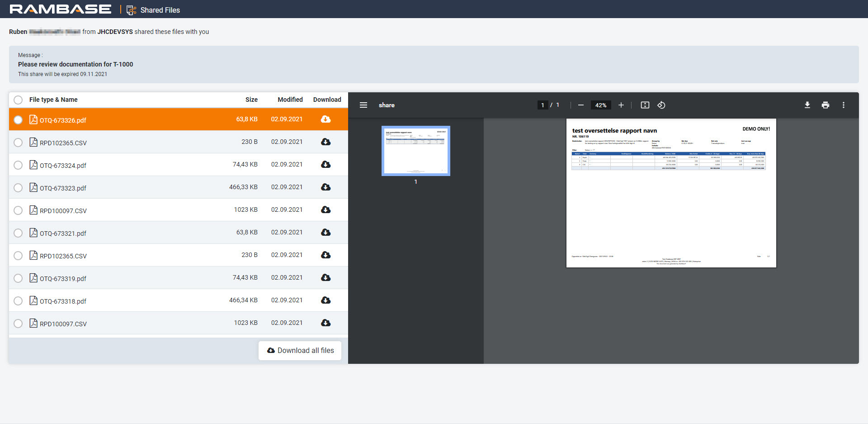This screenshot has width=868, height=424.
Task: Select all files with the header radio button
Action: 18,100
